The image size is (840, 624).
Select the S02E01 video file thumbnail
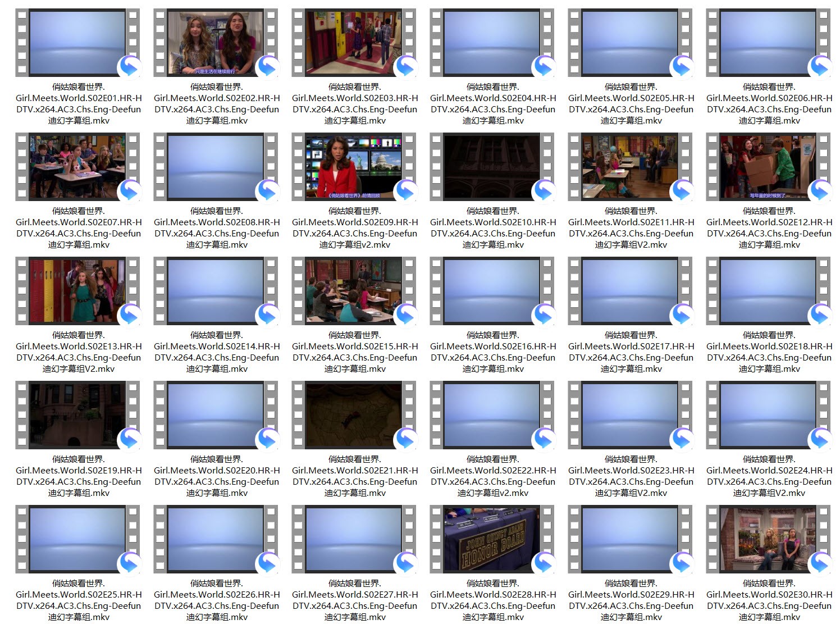(x=77, y=43)
